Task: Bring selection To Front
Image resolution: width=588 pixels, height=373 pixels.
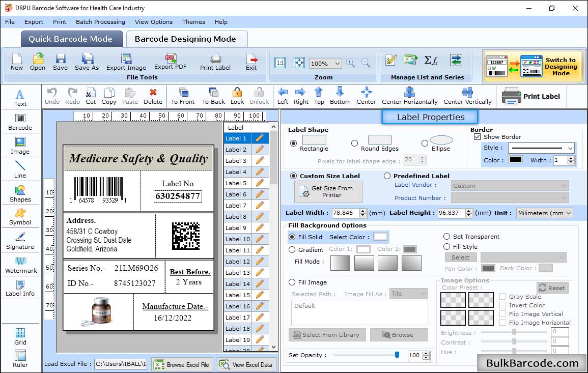Action: 183,96
